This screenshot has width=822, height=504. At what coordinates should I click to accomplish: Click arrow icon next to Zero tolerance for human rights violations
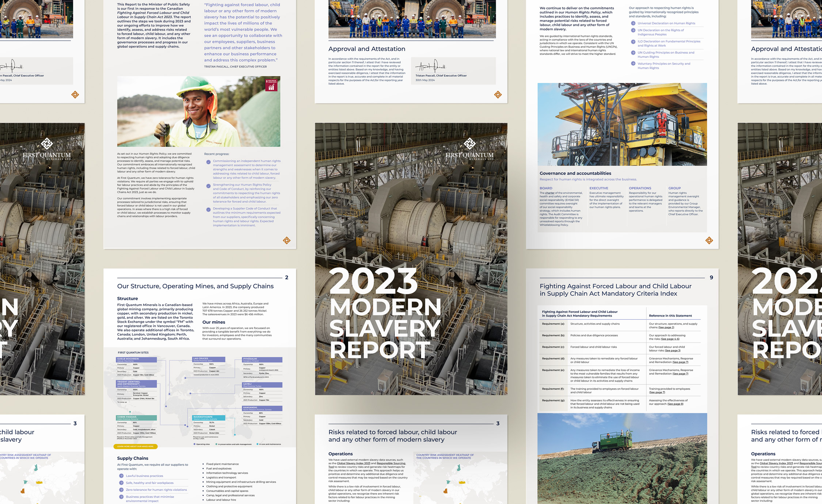[x=121, y=490]
